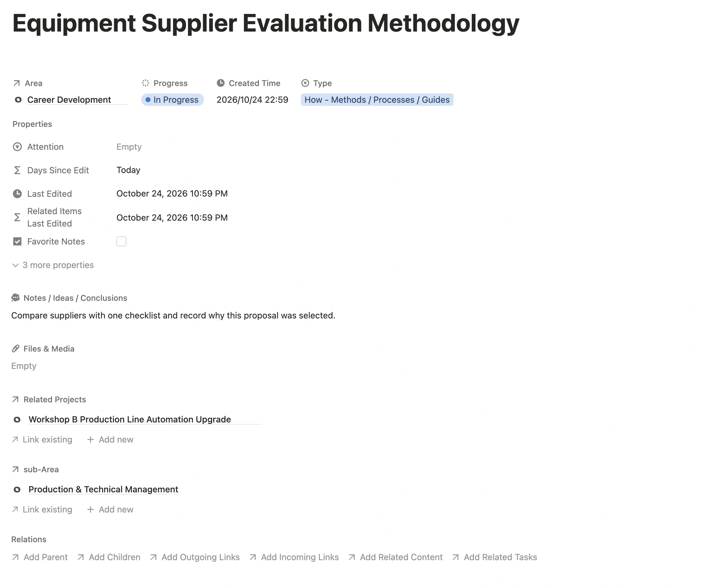Click Add Children relation
This screenshot has width=712, height=588.
(x=109, y=557)
